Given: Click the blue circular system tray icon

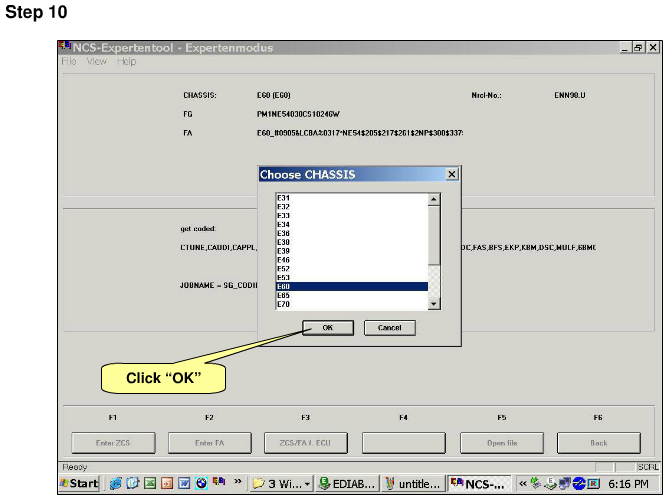Looking at the screenshot, I should click(x=579, y=483).
